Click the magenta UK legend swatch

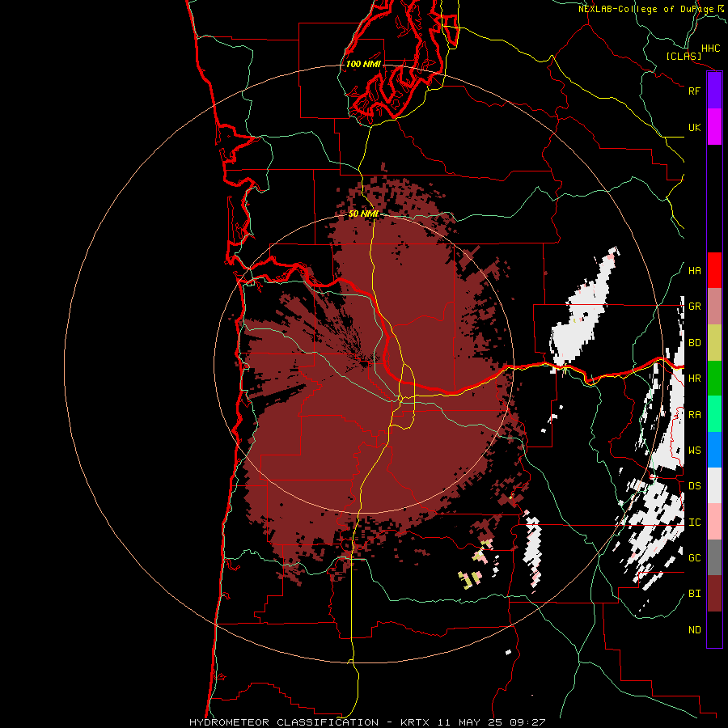[x=714, y=127]
